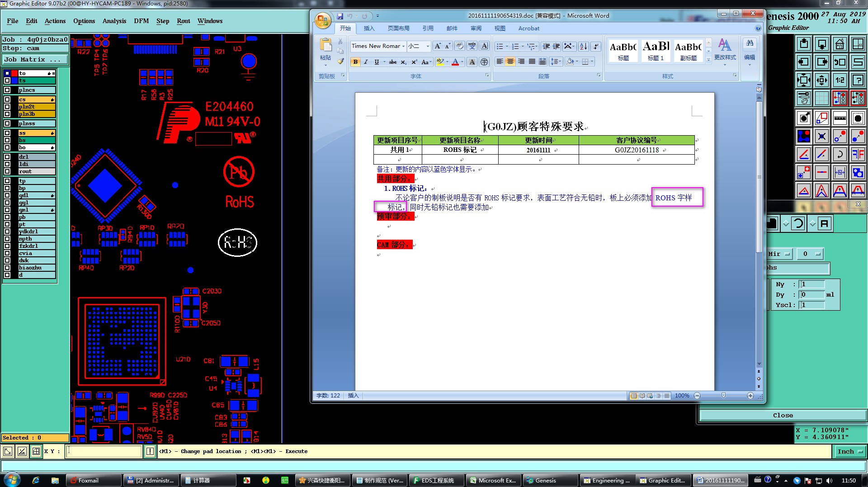This screenshot has height=487, width=868.
Task: Click the Italic button in Word
Action: (366, 62)
